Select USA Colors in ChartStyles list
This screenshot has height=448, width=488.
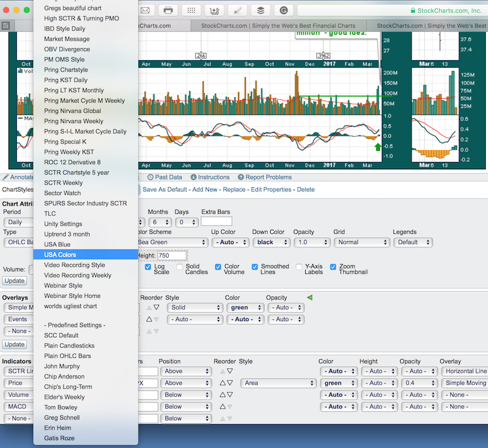click(60, 255)
